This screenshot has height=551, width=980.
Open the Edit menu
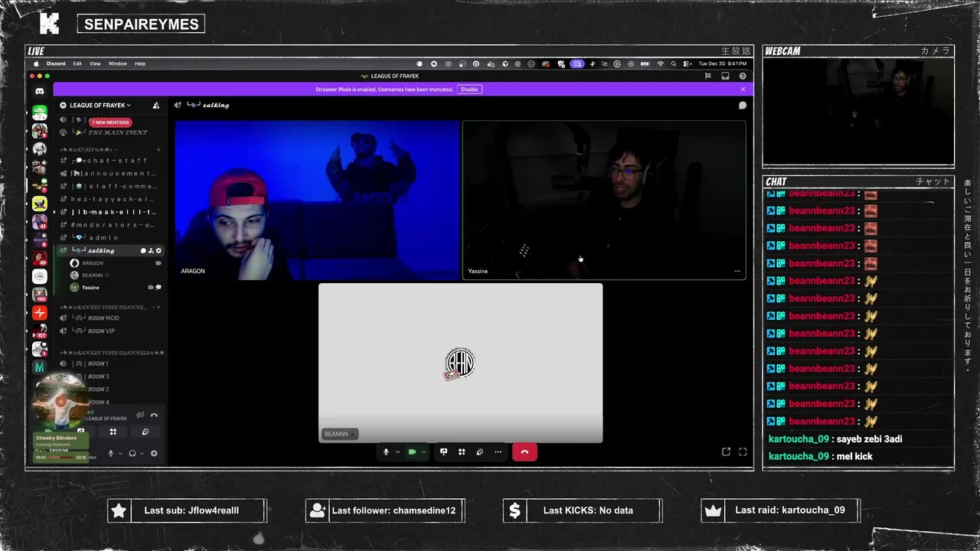point(77,64)
